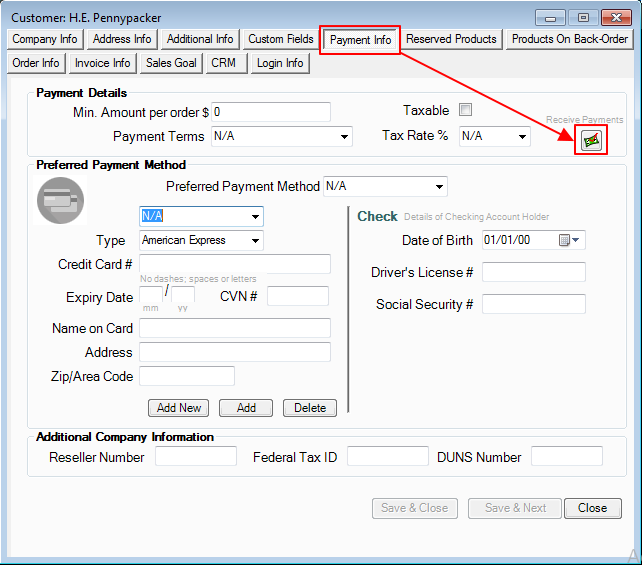The image size is (642, 565).
Task: Click the credit card image icon
Action: 61,200
